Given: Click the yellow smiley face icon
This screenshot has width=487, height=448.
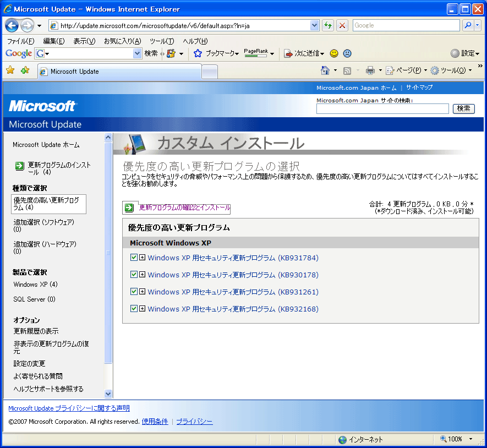Looking at the screenshot, I should point(334,53).
